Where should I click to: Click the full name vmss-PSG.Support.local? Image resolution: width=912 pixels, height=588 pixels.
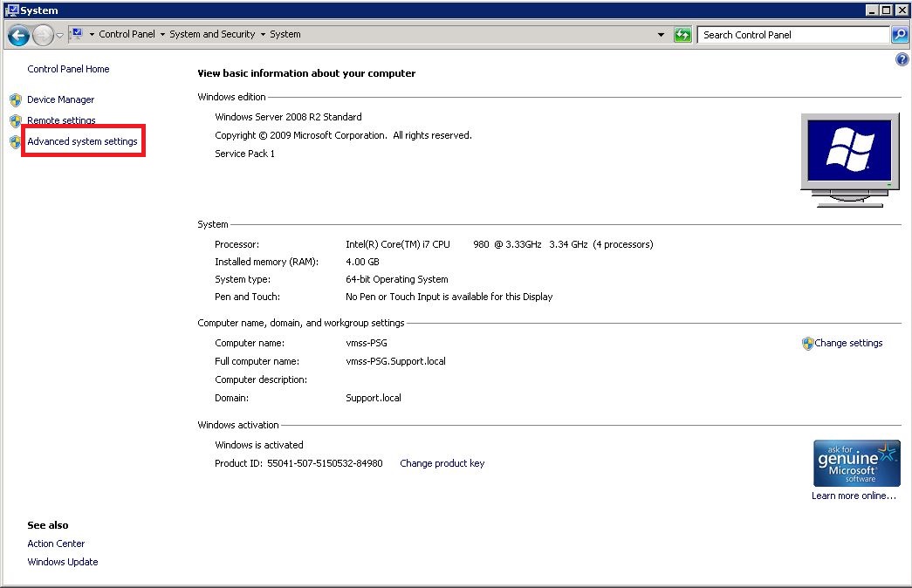pos(395,361)
